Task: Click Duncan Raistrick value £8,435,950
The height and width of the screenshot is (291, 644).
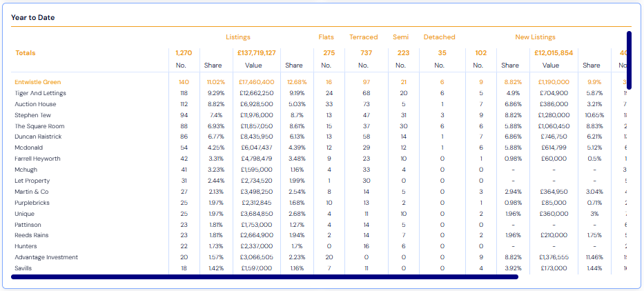Action: pyautogui.click(x=256, y=137)
